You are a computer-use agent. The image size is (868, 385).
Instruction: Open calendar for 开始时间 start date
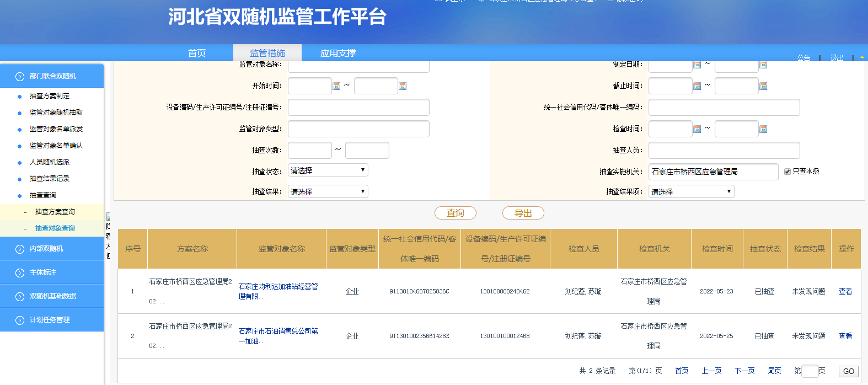[336, 86]
